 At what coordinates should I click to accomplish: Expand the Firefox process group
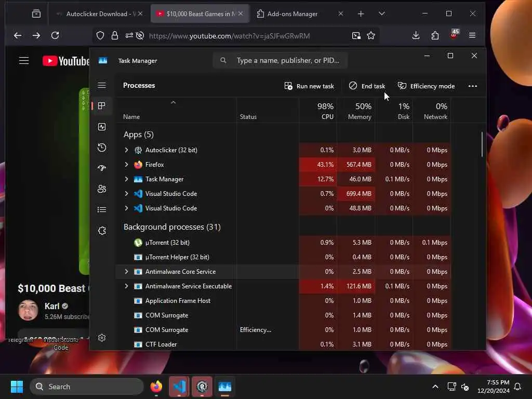127,165
